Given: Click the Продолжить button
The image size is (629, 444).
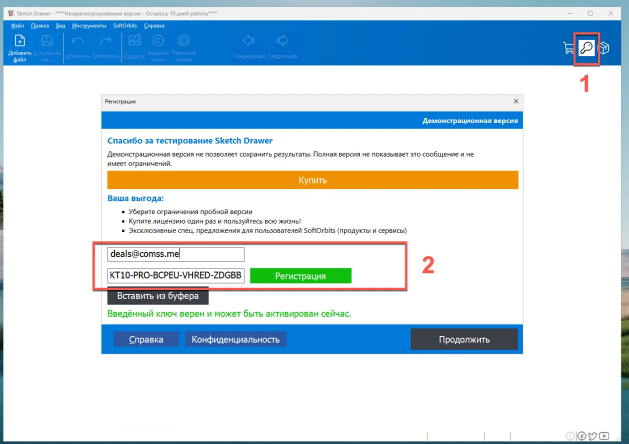Looking at the screenshot, I should click(464, 339).
